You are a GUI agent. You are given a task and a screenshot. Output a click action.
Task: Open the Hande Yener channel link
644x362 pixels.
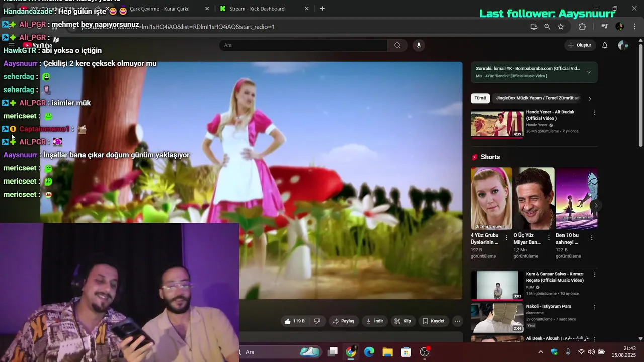pyautogui.click(x=537, y=125)
